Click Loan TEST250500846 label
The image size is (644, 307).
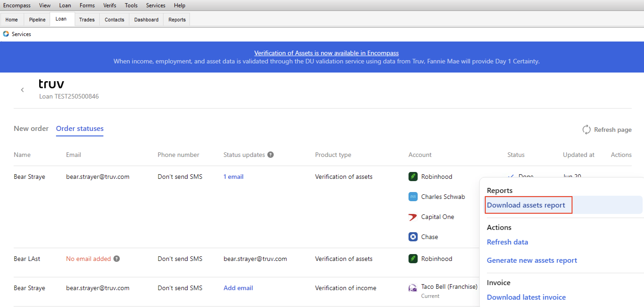(x=69, y=96)
